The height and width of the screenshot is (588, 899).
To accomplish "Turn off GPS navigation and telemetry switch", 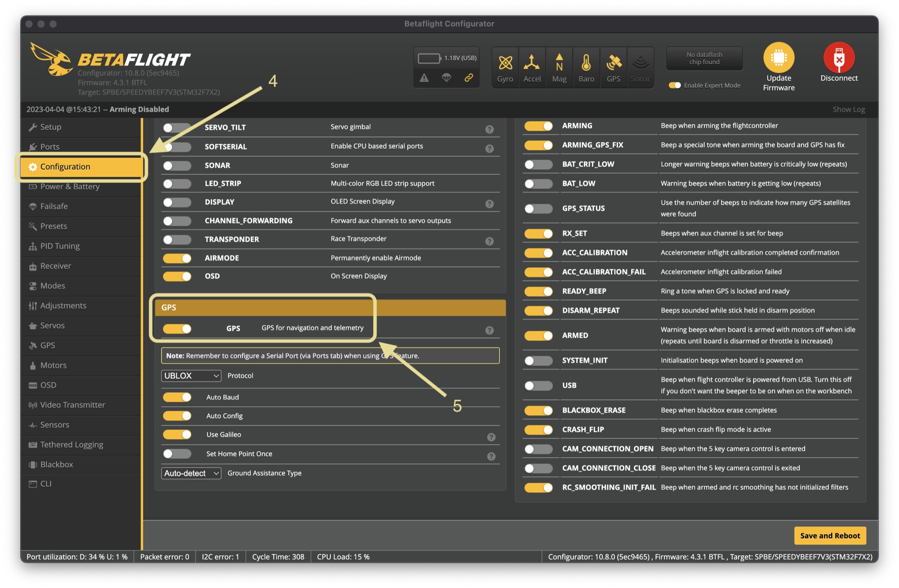I will 177,329.
